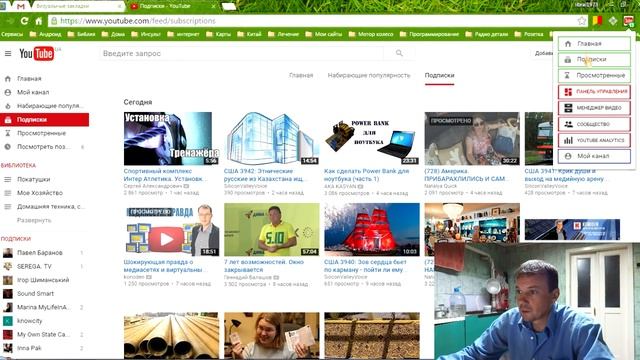This screenshot has height=360, width=640.
Task: Open the Спортивный комплекс Интер Атлетика title
Action: [164, 175]
